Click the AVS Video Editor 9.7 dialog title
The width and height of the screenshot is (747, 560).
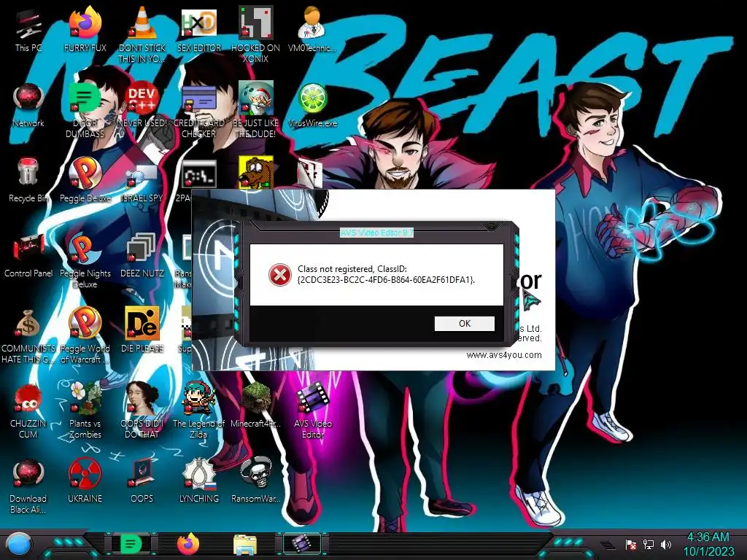tap(377, 233)
